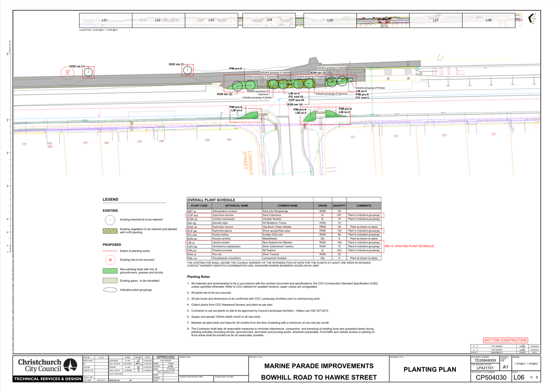This screenshot has height=392, width=556.
Task: Click the green new planting beds swatch
Action: (x=110, y=271)
